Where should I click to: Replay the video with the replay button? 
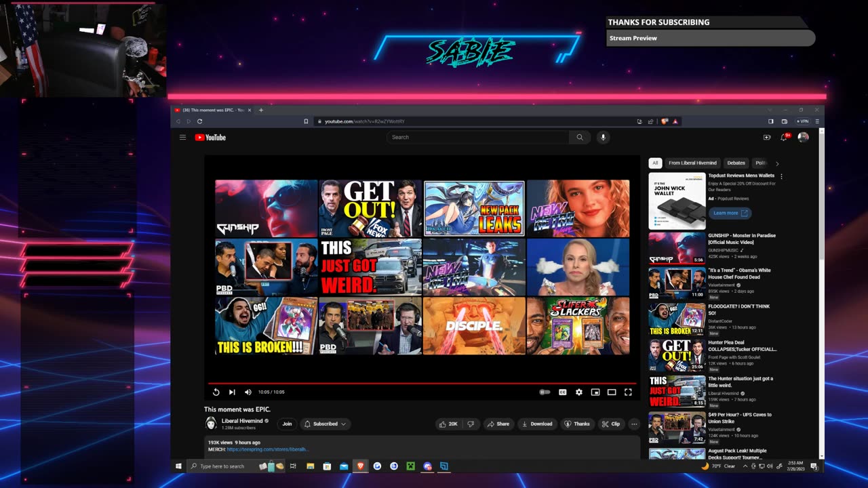pos(216,392)
